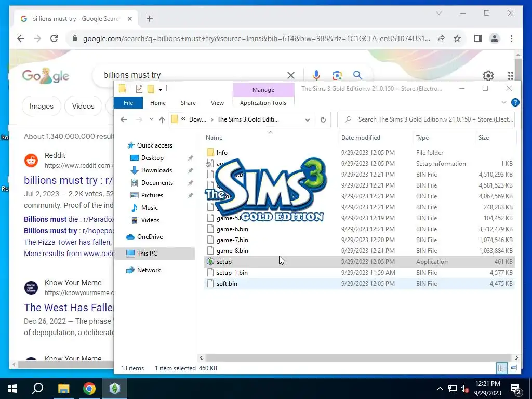Expand the Explorer ribbon chevron

(x=504, y=102)
